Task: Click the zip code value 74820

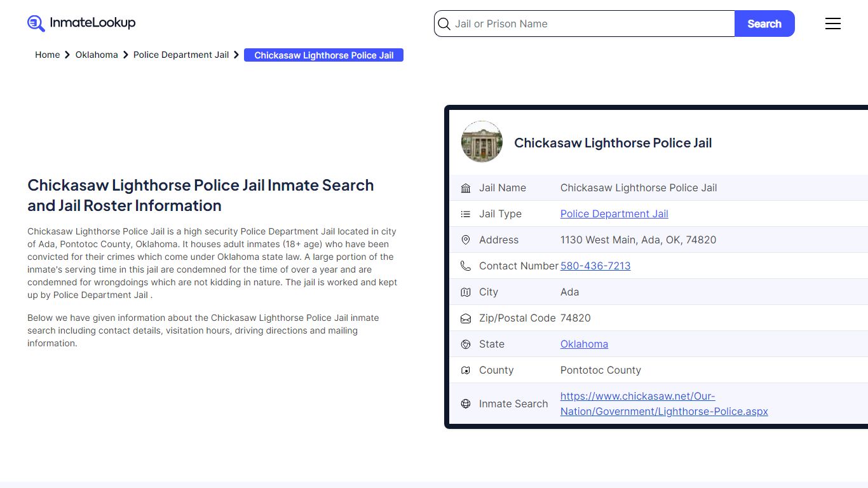Action: point(576,318)
